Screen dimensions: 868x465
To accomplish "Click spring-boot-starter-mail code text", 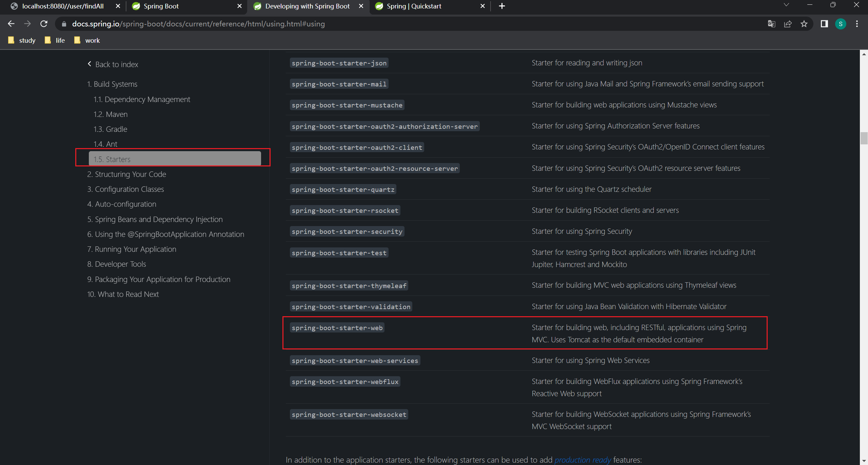I will [339, 84].
